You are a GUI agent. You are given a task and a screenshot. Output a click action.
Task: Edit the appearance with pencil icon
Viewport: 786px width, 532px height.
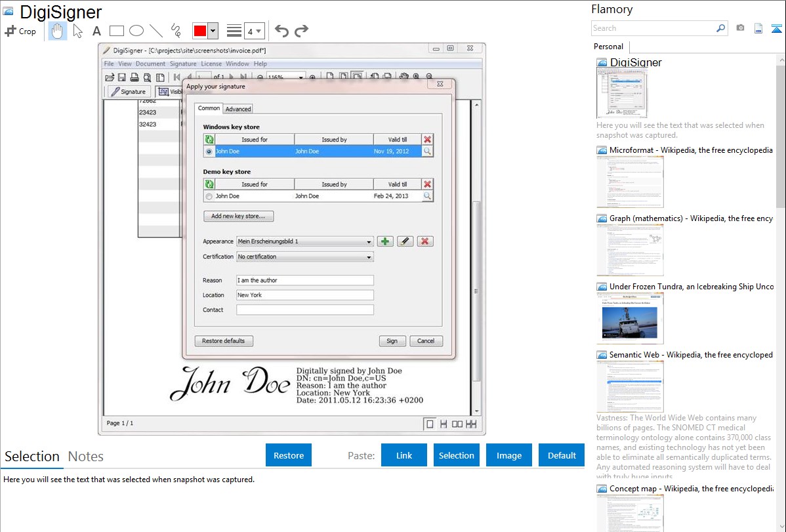pyautogui.click(x=405, y=241)
